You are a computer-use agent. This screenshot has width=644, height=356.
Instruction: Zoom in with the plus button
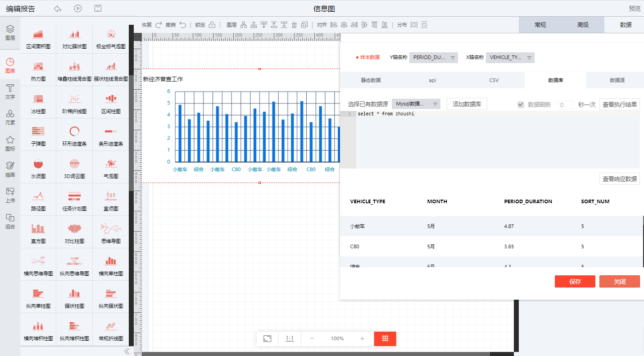(363, 338)
